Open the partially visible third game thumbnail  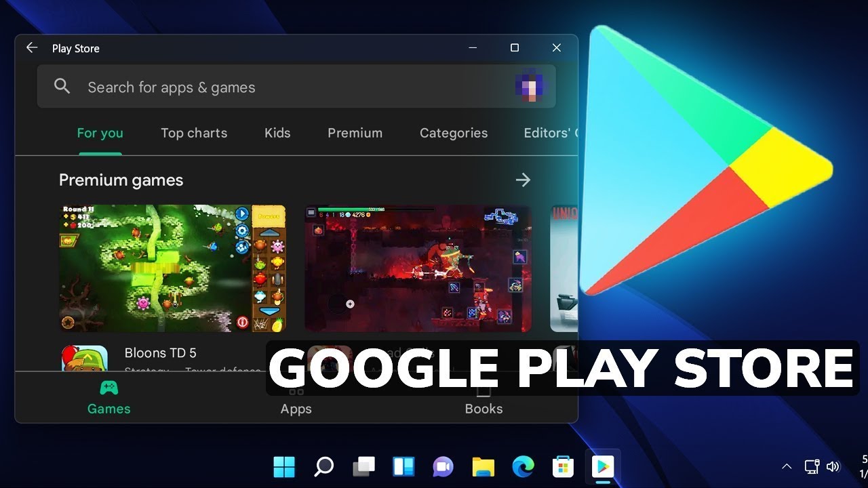[x=564, y=268]
